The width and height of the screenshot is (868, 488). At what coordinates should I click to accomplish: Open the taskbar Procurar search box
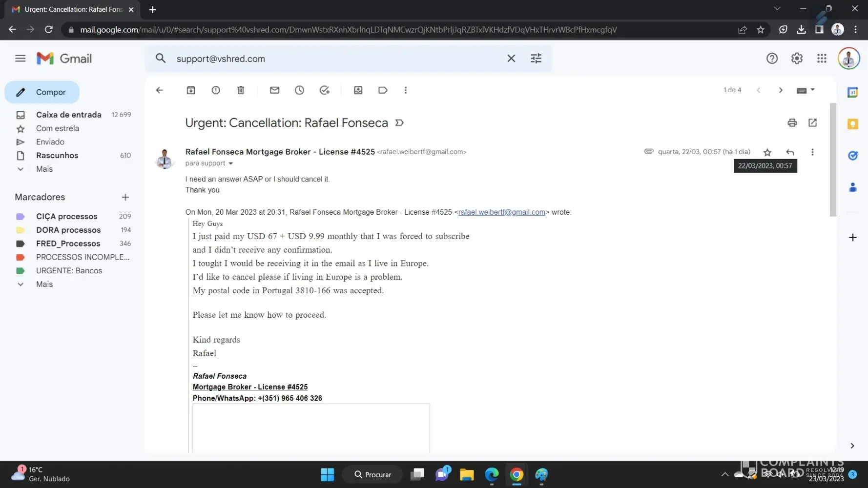coord(373,474)
